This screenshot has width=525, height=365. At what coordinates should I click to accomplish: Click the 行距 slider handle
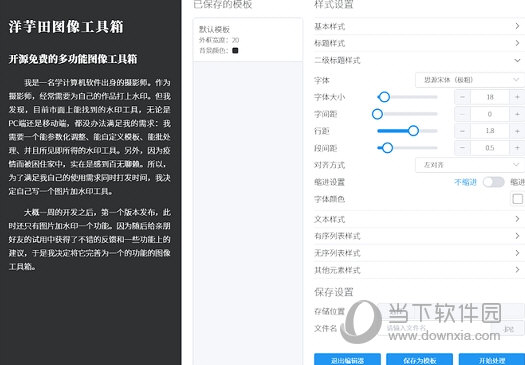[414, 131]
